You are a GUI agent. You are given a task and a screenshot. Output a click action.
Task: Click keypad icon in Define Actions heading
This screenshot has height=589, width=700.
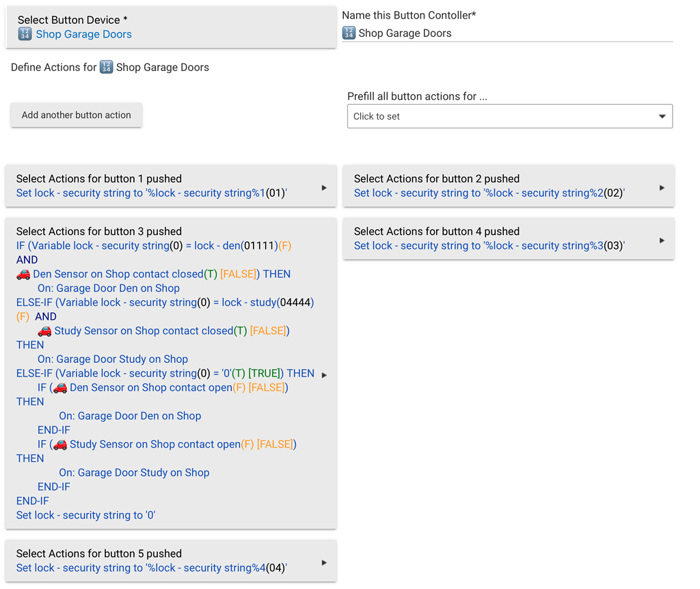coord(106,67)
